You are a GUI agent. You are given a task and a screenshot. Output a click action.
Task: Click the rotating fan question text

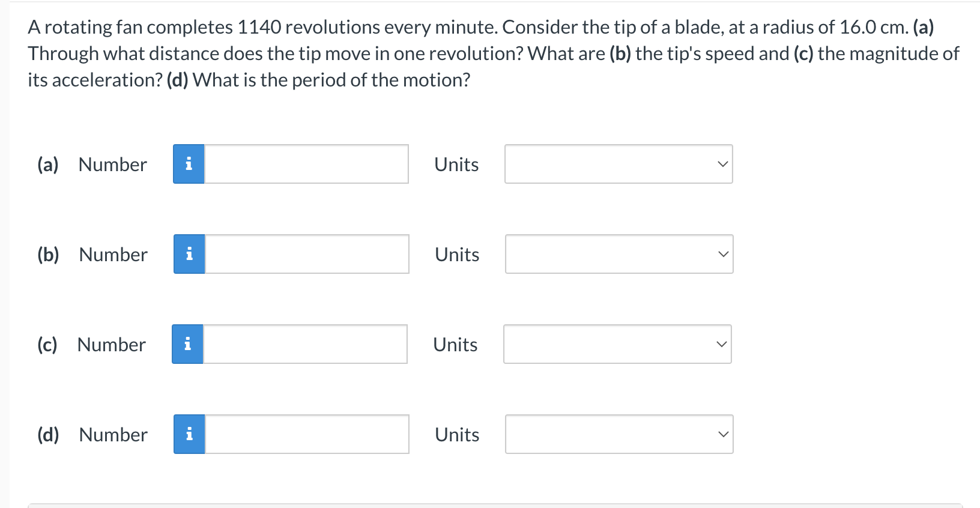point(493,53)
